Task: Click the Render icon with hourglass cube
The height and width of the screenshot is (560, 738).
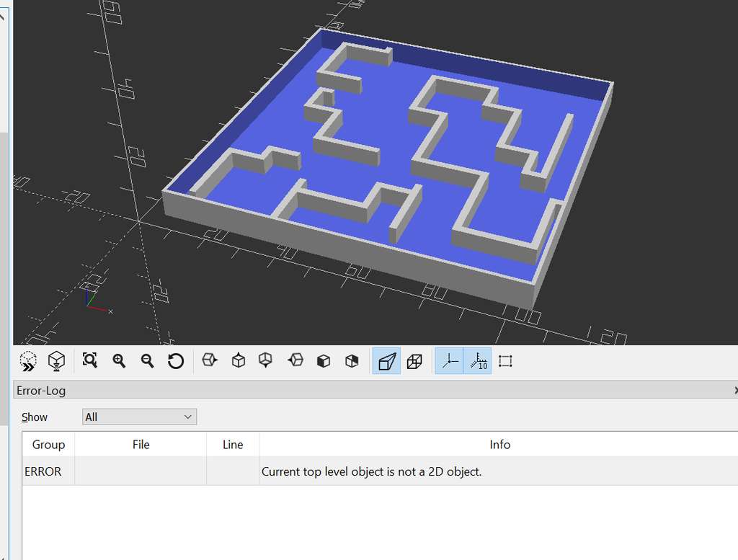Action: (x=56, y=361)
